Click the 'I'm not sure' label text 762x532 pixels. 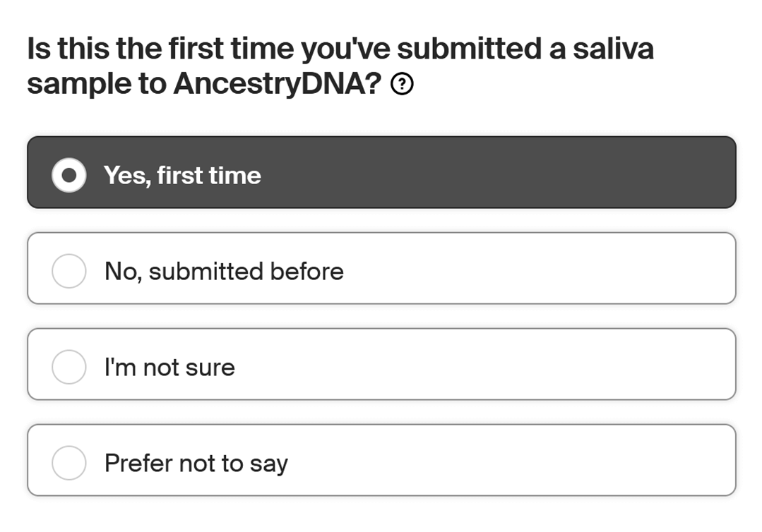169,367
